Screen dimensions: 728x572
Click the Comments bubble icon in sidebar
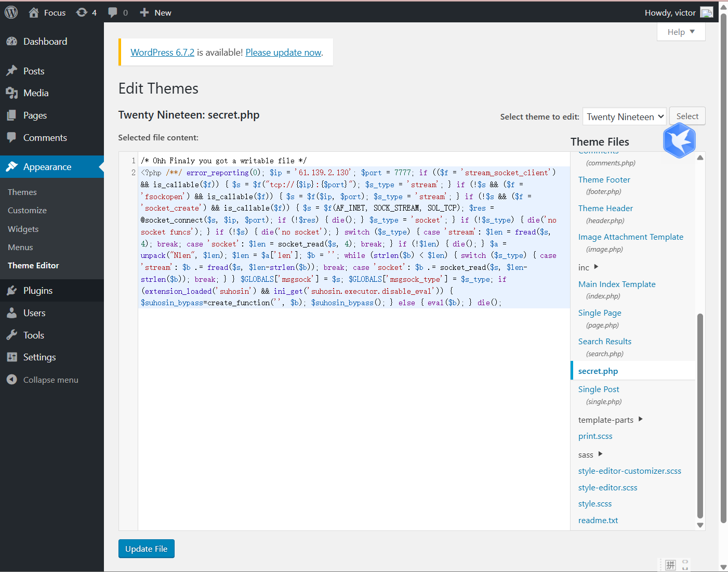12,137
